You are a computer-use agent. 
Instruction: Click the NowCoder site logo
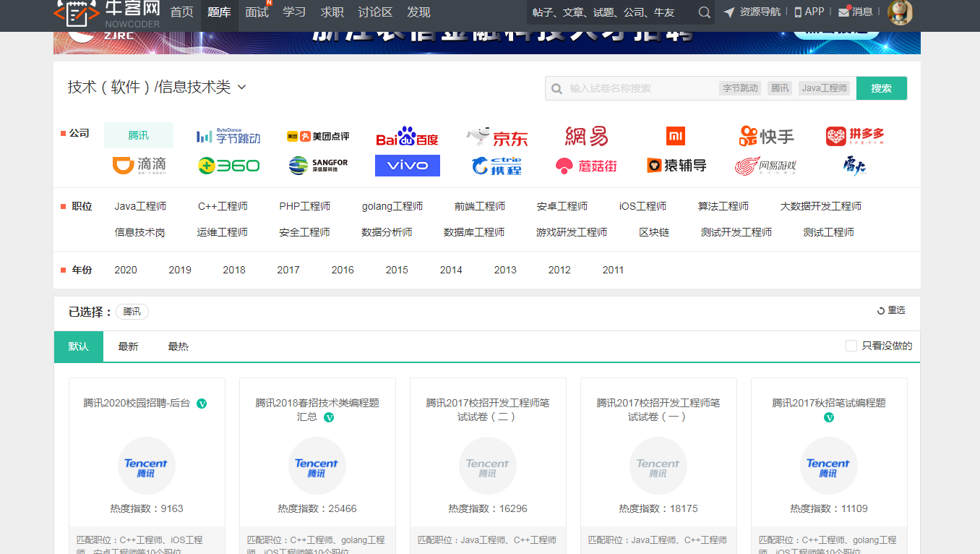point(106,14)
